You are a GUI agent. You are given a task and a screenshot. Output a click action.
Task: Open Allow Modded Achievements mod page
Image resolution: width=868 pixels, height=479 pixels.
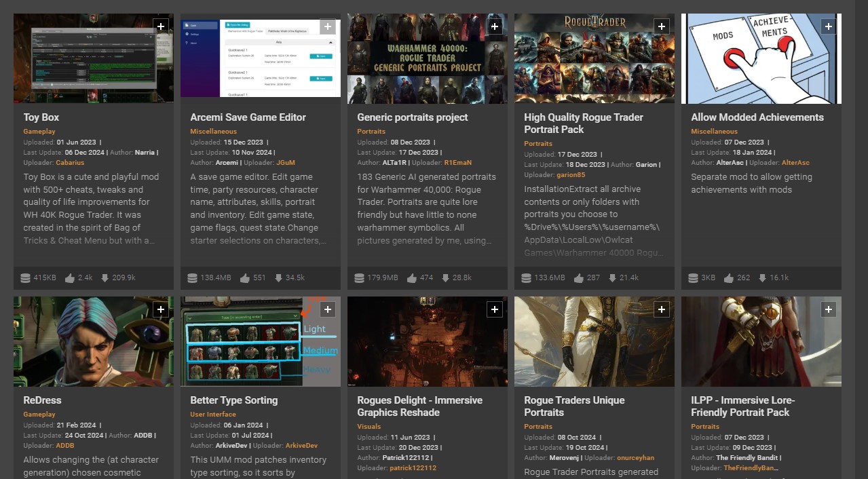coord(757,117)
